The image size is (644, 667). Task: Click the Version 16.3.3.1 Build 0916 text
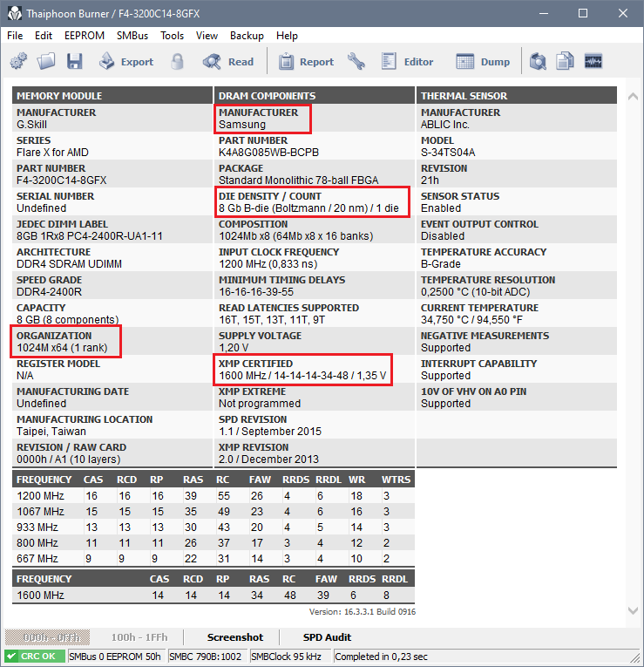[363, 612]
